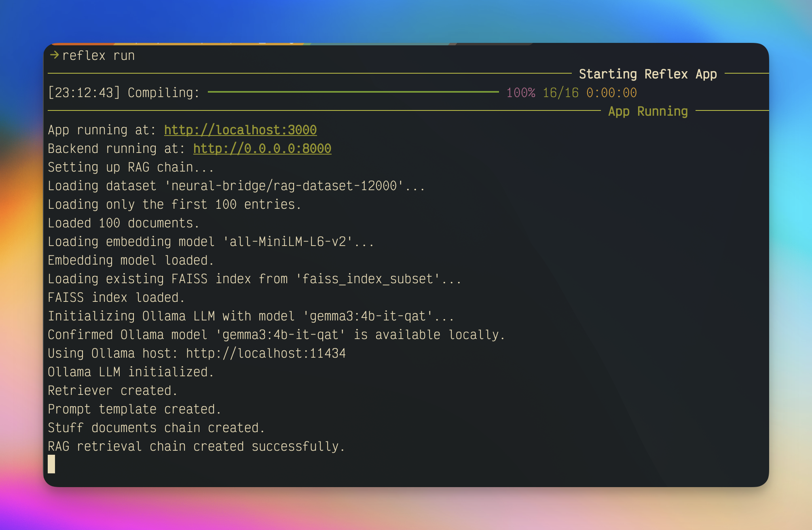The width and height of the screenshot is (812, 530).
Task: Click the block cursor at the bottom
Action: coord(51,464)
